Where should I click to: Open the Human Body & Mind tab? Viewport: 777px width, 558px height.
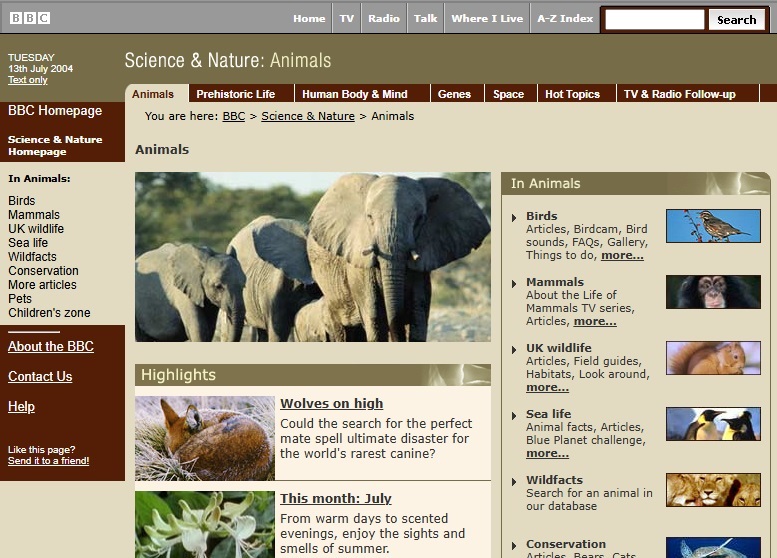pyautogui.click(x=354, y=94)
